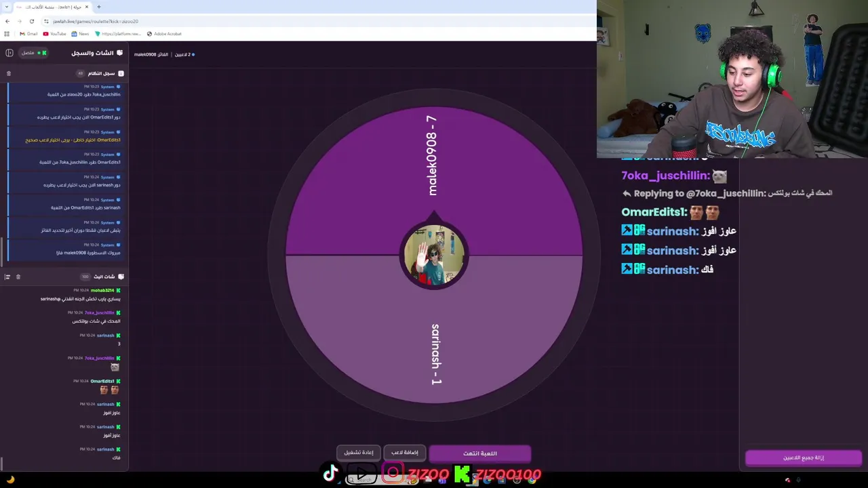Screen dimensions: 868x488
Task: Click the green Kick logo in overlay
Action: click(x=462, y=474)
